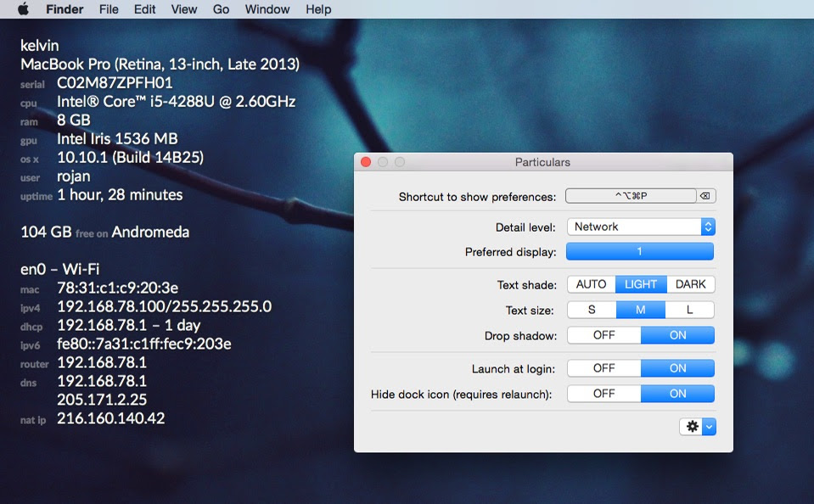Click the ipv4 address 192.168.78.100
Image resolution: width=814 pixels, height=504 pixels.
pyautogui.click(x=164, y=307)
